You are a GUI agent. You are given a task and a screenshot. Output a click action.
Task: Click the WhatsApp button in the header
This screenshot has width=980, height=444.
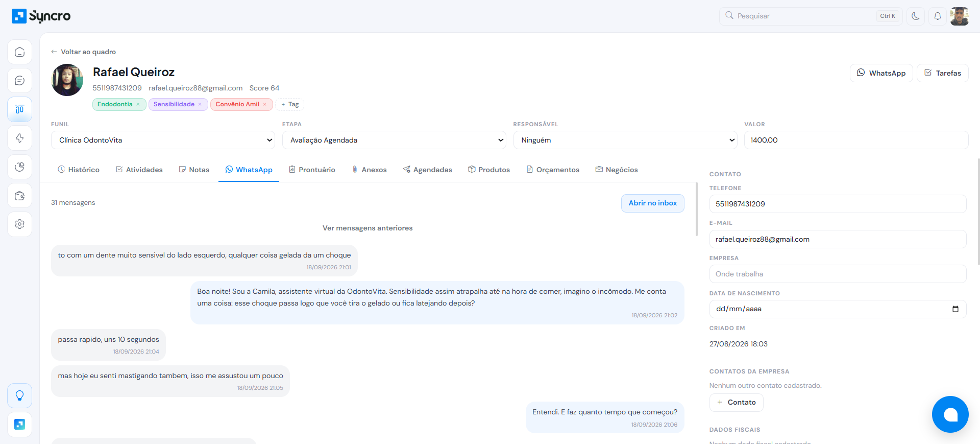[881, 73]
